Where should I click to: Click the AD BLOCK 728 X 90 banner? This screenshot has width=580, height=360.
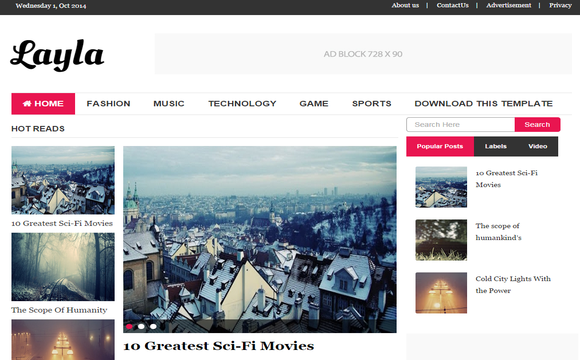363,54
